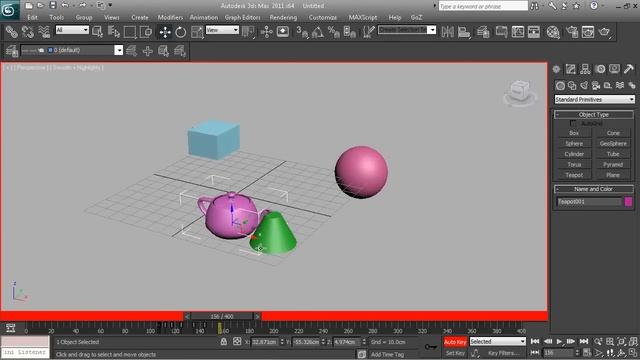640x360 pixels.
Task: Click the time slider showing 156 / 400
Action: (x=222, y=316)
